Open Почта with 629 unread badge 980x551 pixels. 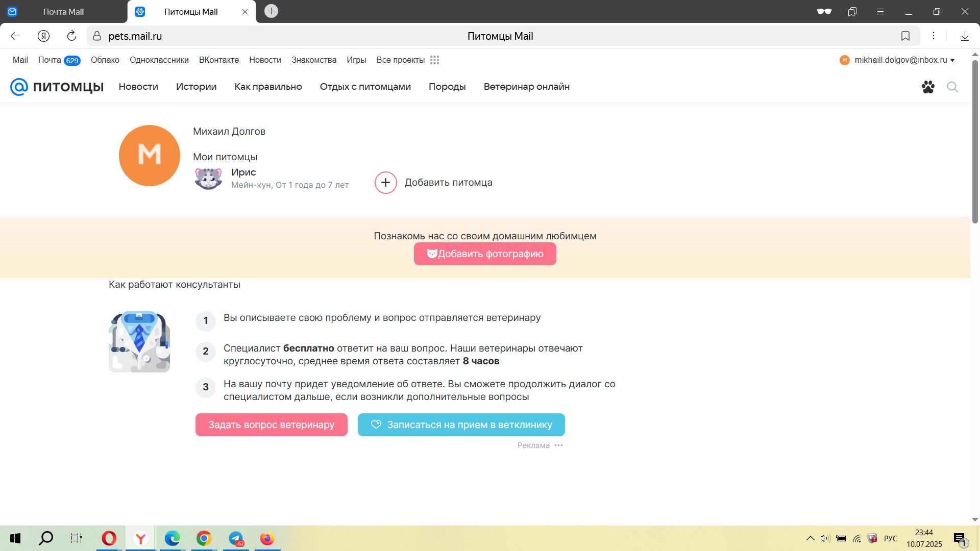[x=59, y=60]
